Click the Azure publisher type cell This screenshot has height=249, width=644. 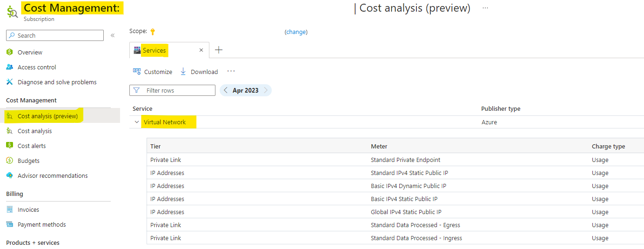(489, 122)
